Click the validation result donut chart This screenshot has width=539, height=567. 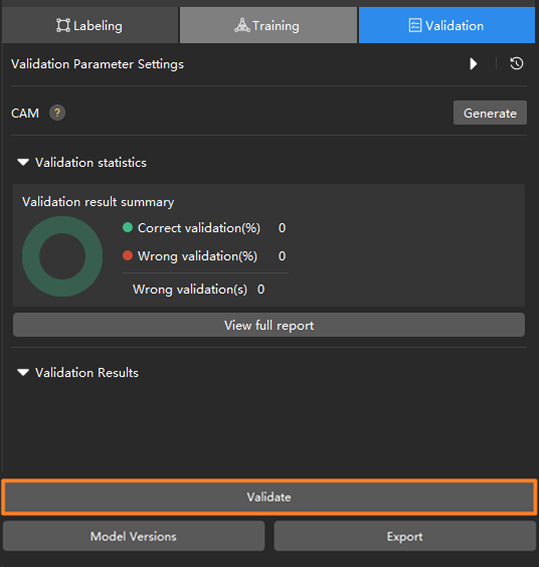coord(62,256)
